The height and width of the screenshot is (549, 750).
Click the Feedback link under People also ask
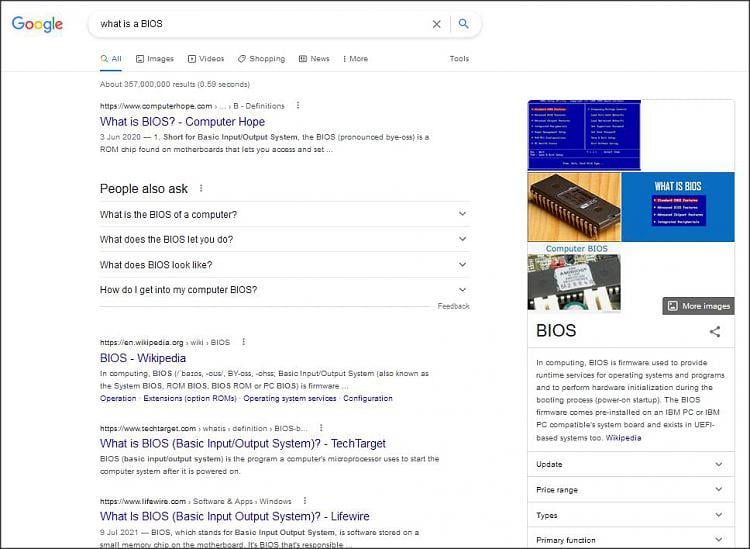pos(453,306)
